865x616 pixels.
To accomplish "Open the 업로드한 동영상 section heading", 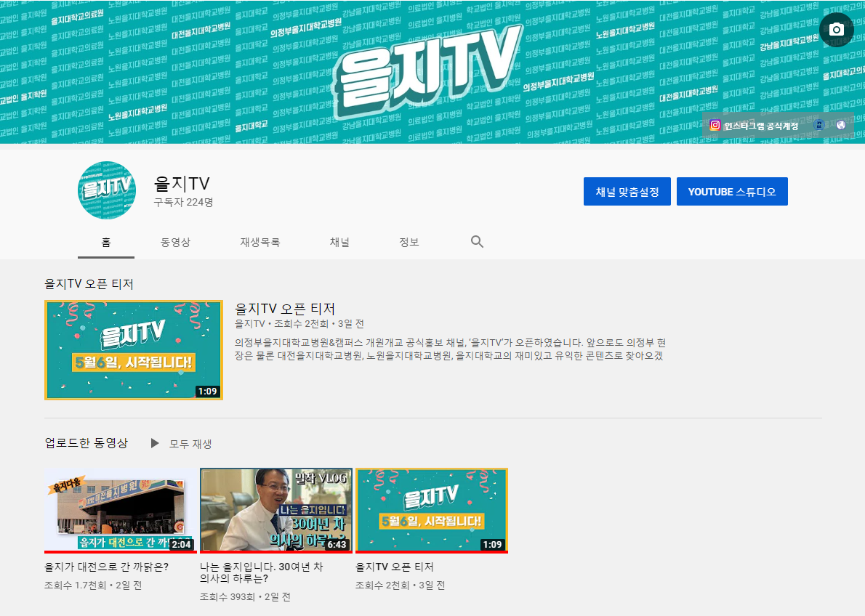I will pos(86,443).
